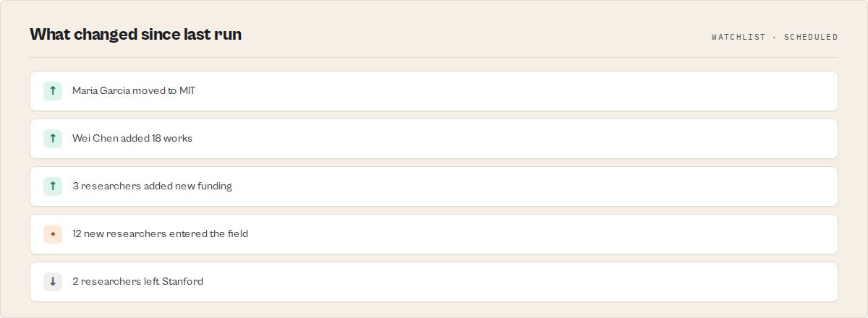The height and width of the screenshot is (318, 868).
Task: Click the green up arrow beside Maria Garcia
Action: [x=53, y=91]
